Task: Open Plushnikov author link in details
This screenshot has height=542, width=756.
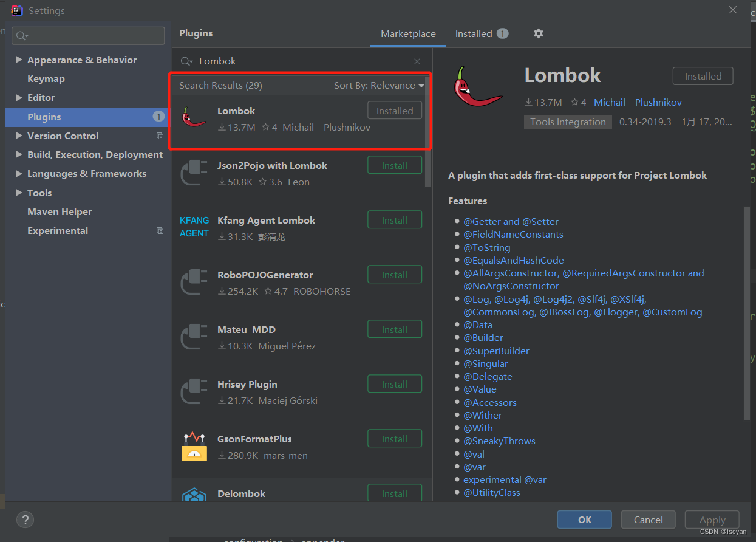Action: tap(658, 102)
